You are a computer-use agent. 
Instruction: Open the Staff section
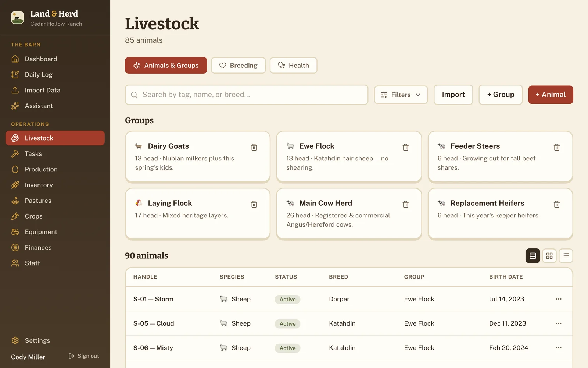point(55,263)
